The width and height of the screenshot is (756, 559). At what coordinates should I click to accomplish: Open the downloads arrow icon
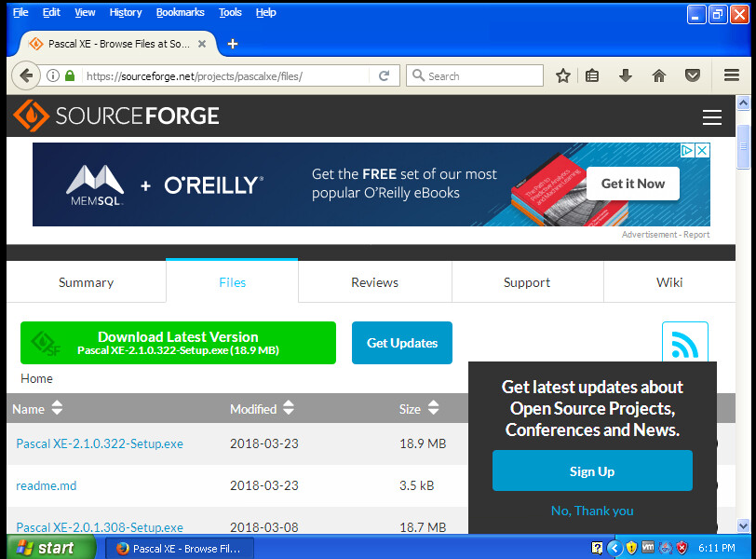pyautogui.click(x=626, y=75)
